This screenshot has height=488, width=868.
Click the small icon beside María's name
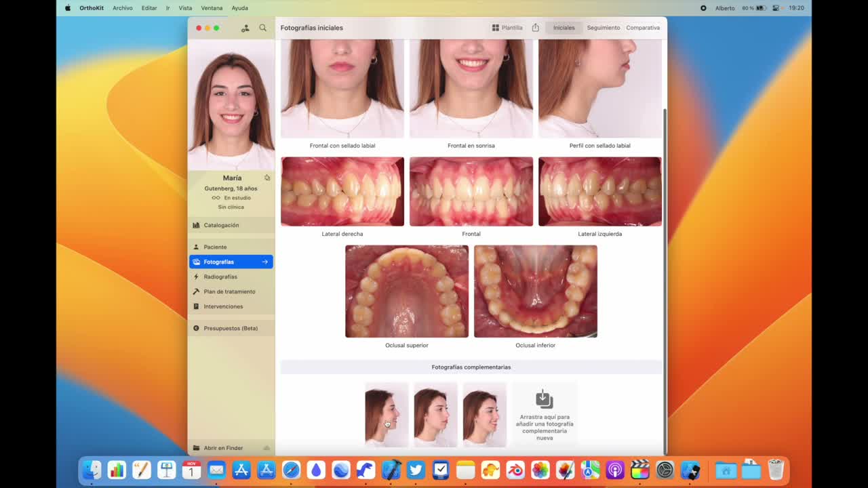tap(267, 178)
